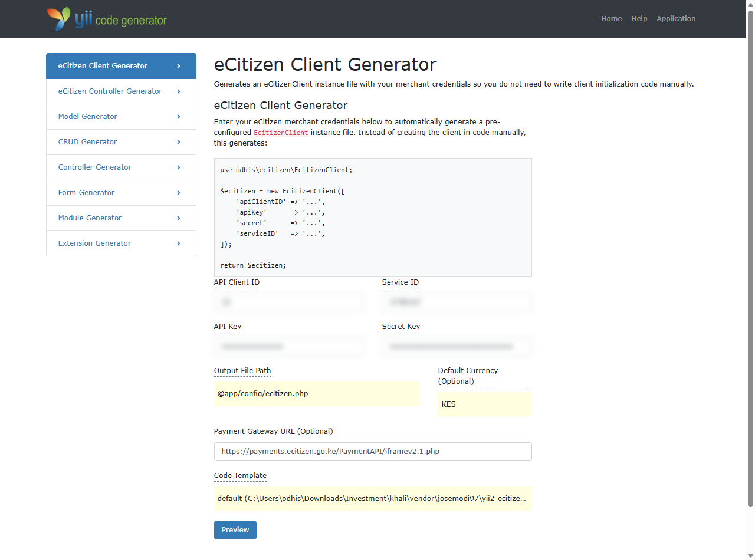This screenshot has height=560, width=755.
Task: Click chevron beside eCitizen Client Generator
Action: point(179,66)
